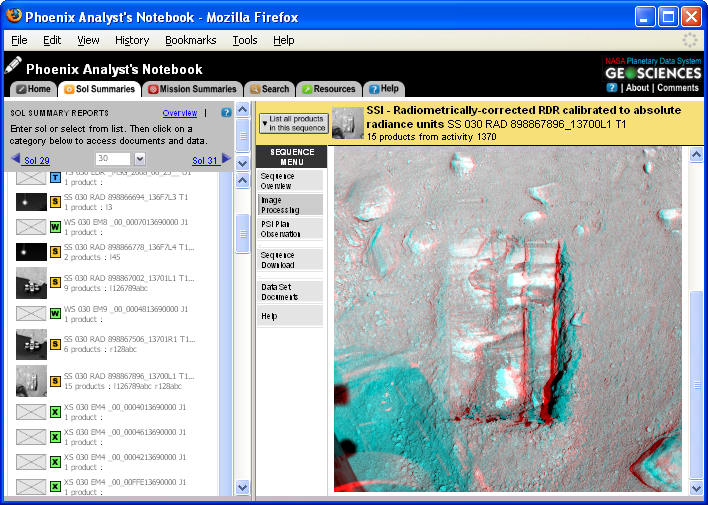Image resolution: width=708 pixels, height=505 pixels.
Task: Click the Sol 31 link
Action: 204,161
